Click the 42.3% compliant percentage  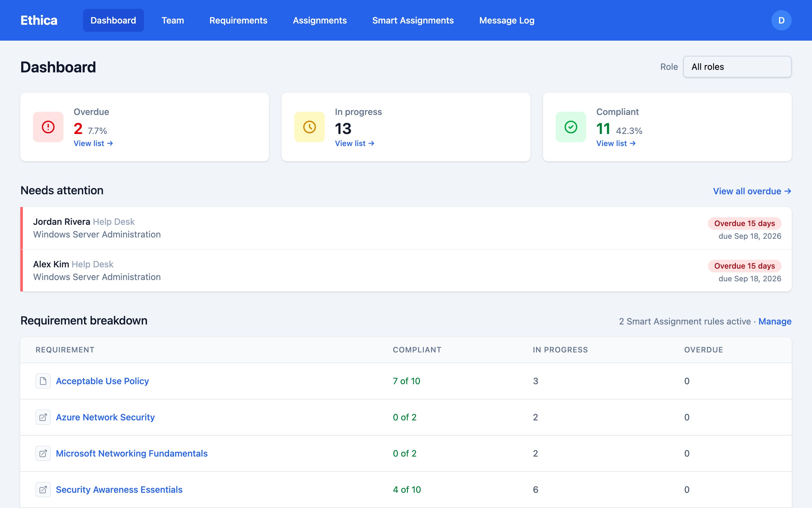(x=629, y=131)
